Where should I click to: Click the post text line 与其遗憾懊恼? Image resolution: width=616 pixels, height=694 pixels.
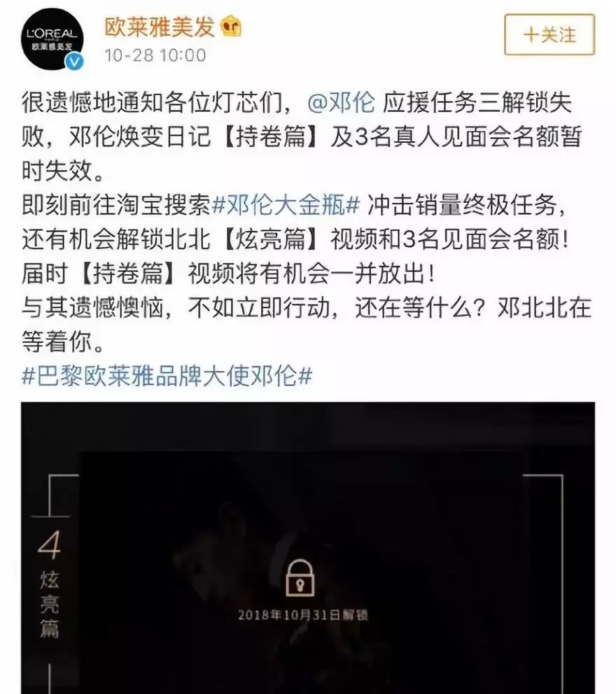pos(307,308)
